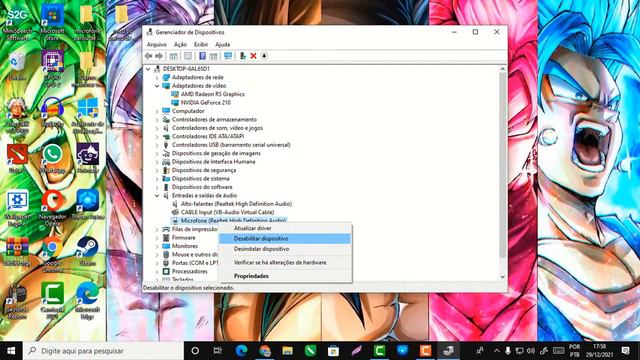The width and height of the screenshot is (640, 360).
Task: Open the notification center icon
Action: pyautogui.click(x=625, y=351)
